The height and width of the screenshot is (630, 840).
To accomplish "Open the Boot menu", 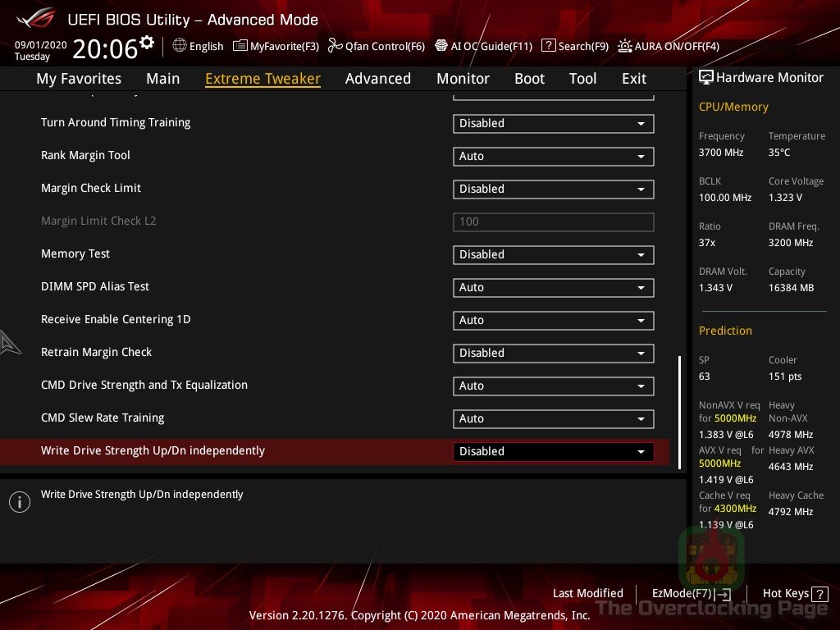I will coord(529,78).
